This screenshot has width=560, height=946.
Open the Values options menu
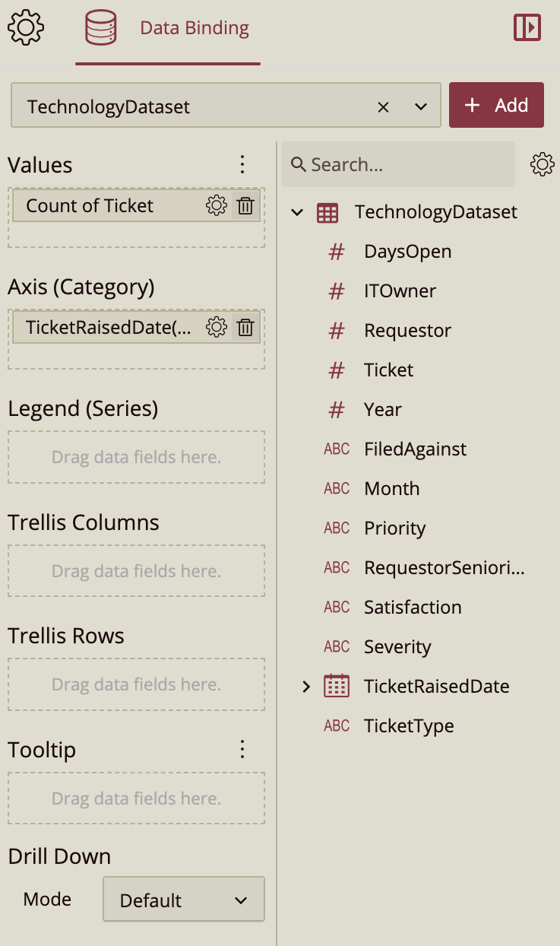[242, 163]
